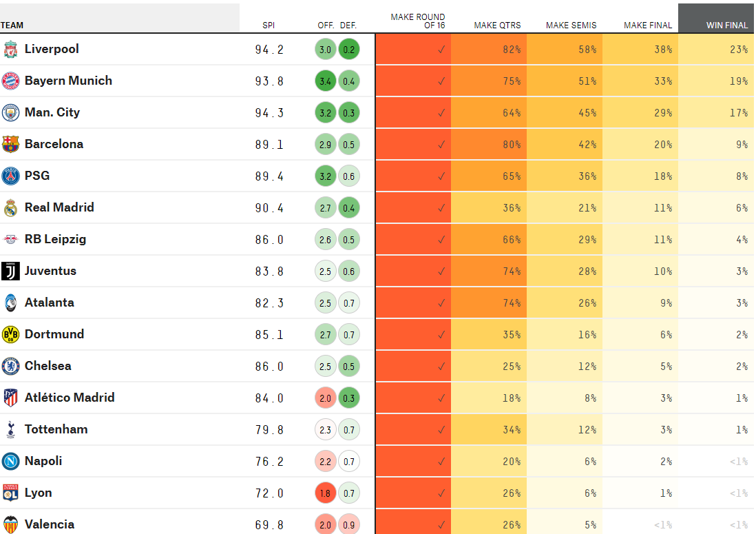Click the Tottenham cockerel logo
The width and height of the screenshot is (756, 534).
pos(10,430)
